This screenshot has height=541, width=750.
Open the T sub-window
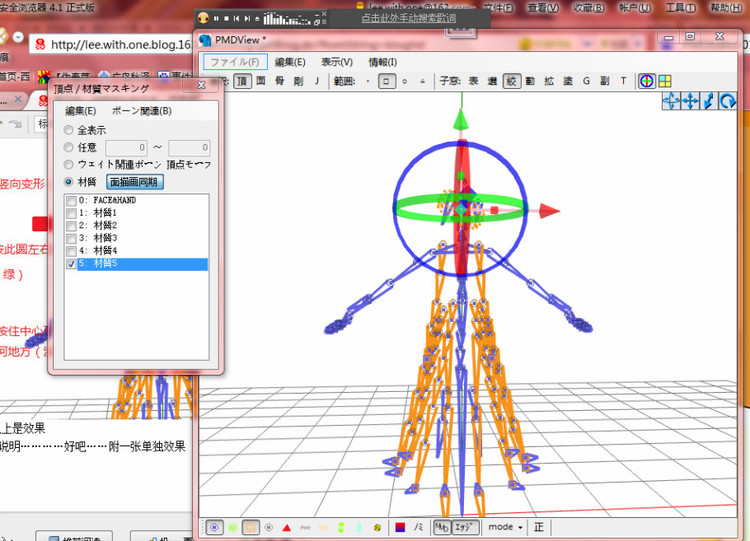click(x=623, y=81)
